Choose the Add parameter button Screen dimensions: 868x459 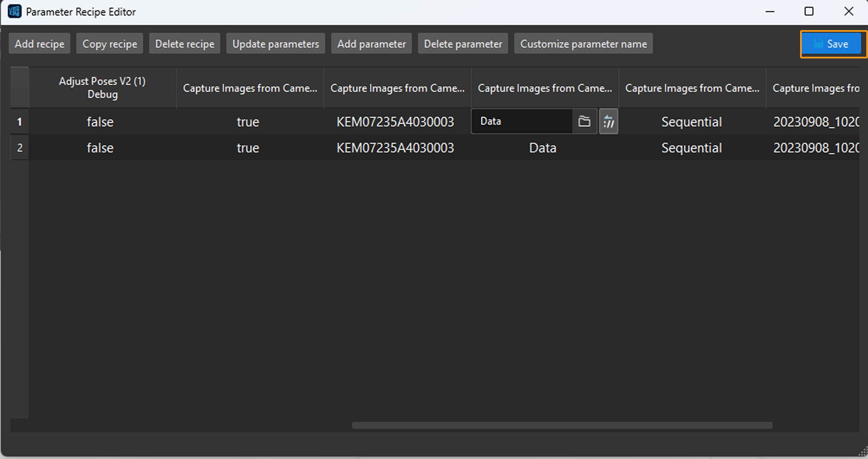(x=371, y=44)
